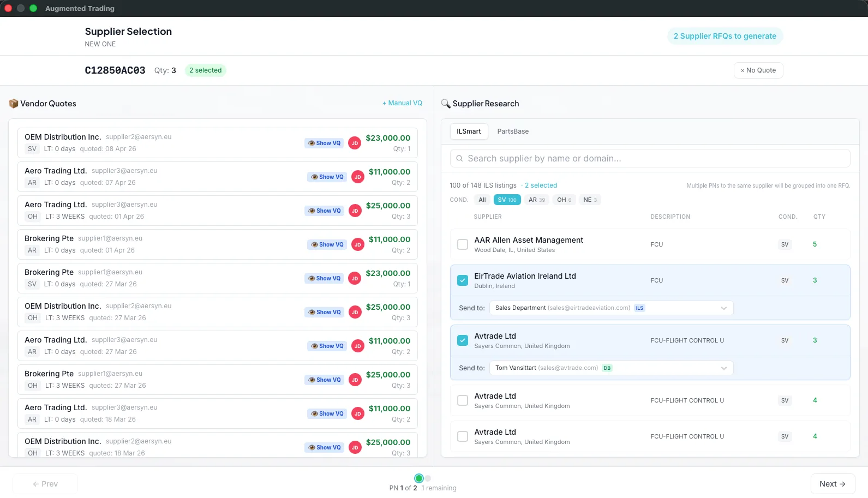Click 2 Supplier RFQs to generate
Screen dimensions: 868x498
[x=725, y=36]
